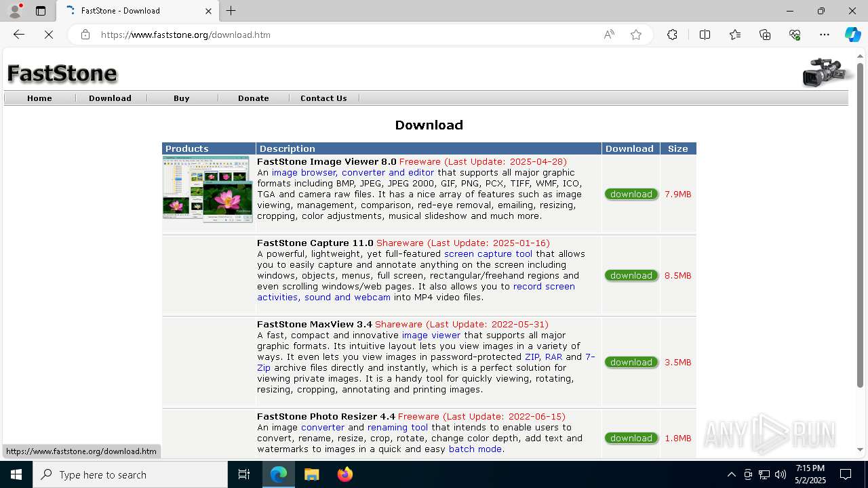Click the 'FastStone Image Viewer 8.0' title
Screen dimensions: 868x488
pyautogui.click(x=327, y=162)
